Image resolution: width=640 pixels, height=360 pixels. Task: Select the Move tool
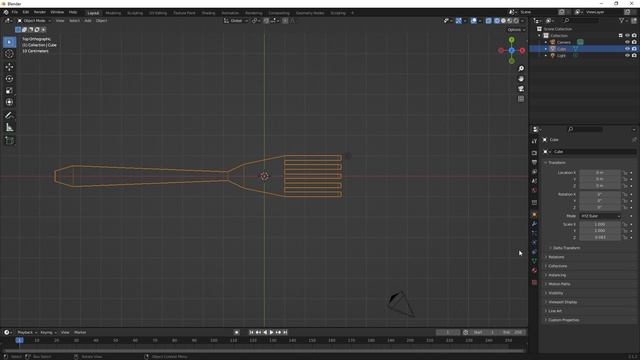coord(9,67)
